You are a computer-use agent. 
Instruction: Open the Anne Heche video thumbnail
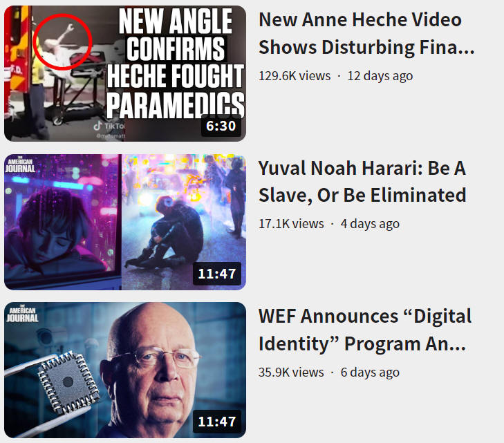point(125,73)
